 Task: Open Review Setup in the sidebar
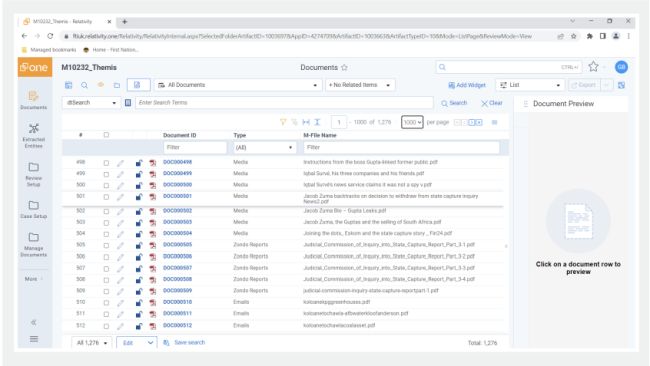tap(34, 174)
